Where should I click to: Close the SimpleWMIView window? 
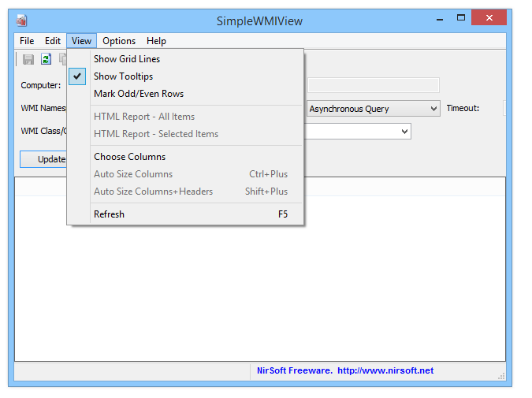(489, 17)
